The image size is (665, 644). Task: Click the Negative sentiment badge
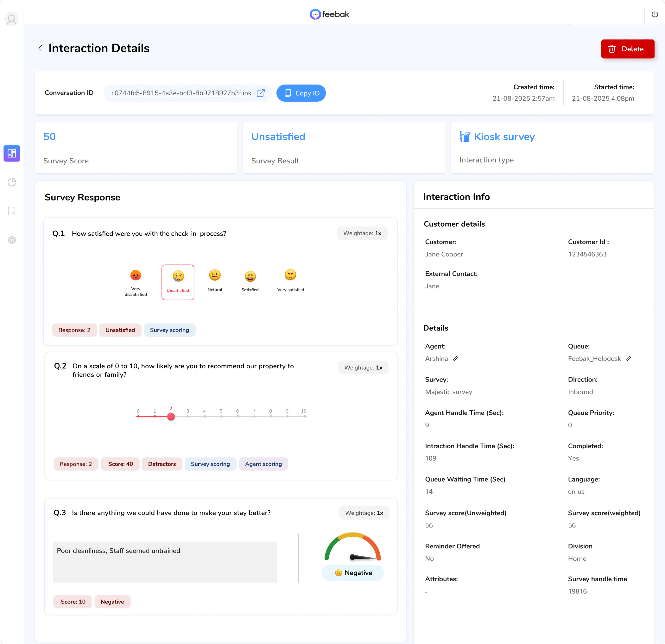(x=352, y=573)
